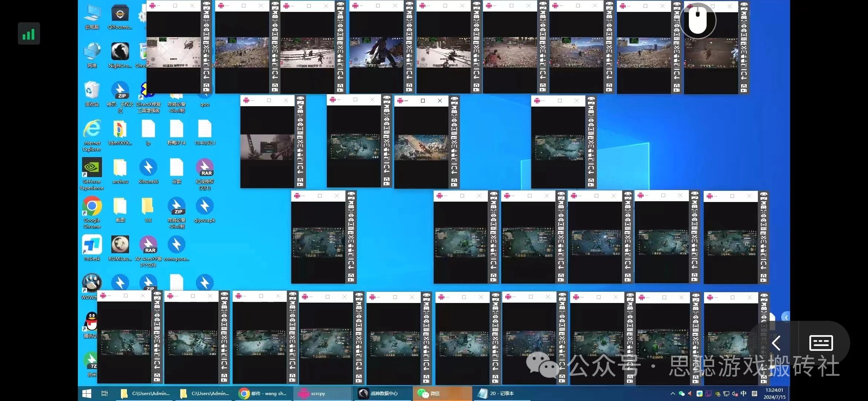
Task: Launch the Google Chrome desktop shortcut
Action: tap(92, 206)
